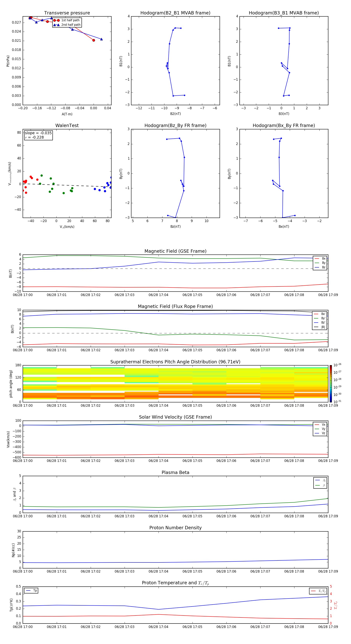The image size is (351, 644).
Task: Click the |B| legend entry in Flux Rope panel
Action: (320, 327)
